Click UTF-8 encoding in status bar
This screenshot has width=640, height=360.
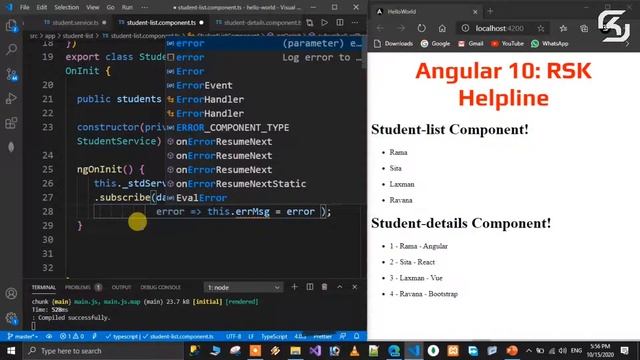tap(233, 336)
